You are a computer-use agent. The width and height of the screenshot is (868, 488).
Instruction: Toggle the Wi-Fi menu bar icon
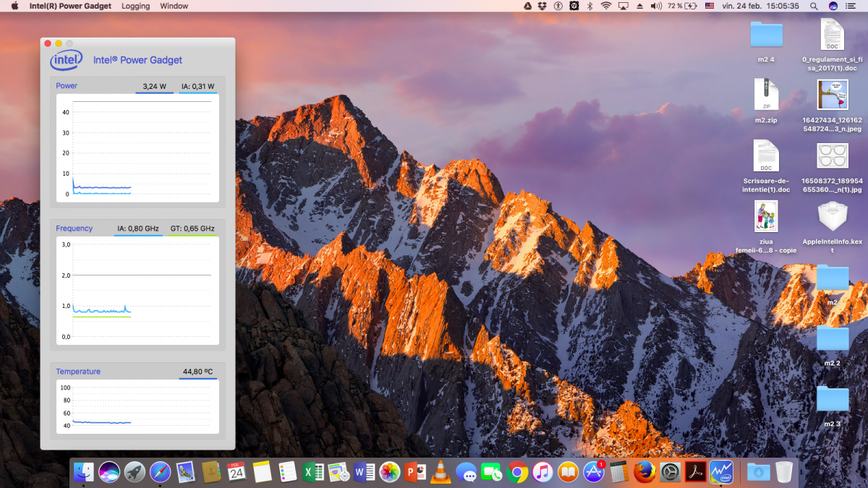605,6
